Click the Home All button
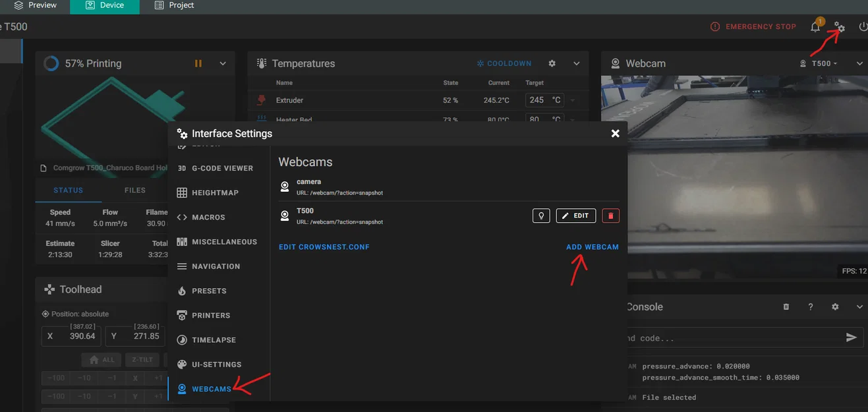The image size is (868, 412). (101, 360)
